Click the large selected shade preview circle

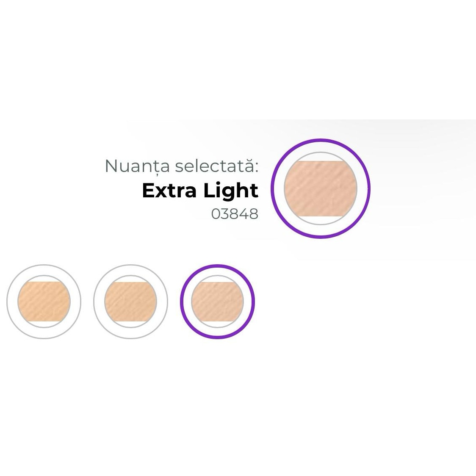click(x=321, y=188)
